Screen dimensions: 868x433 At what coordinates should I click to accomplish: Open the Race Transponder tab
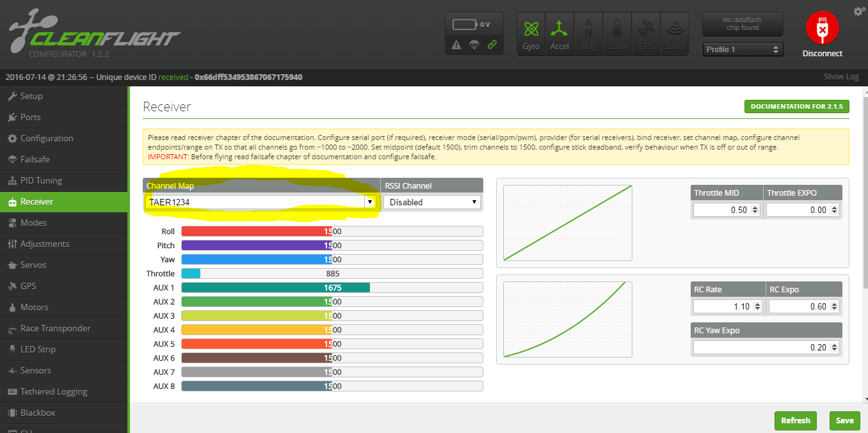[x=64, y=328]
